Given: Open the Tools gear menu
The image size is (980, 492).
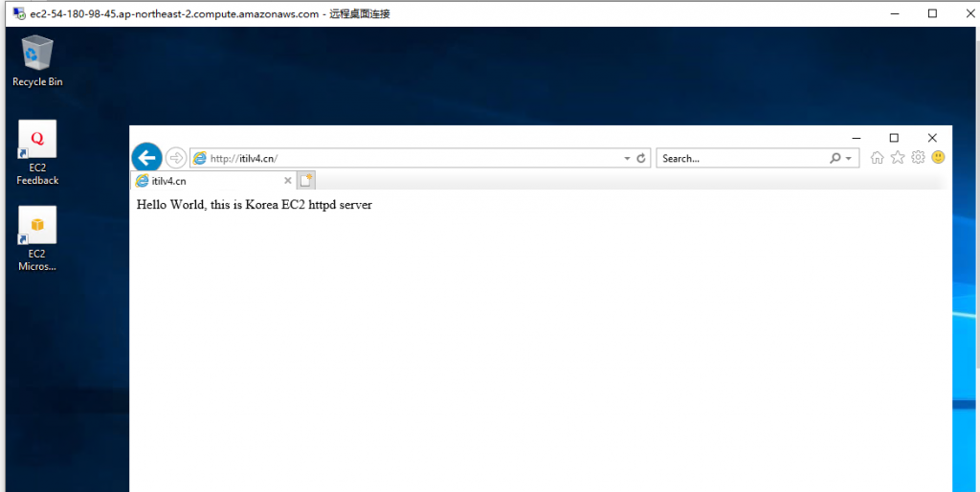Looking at the screenshot, I should 918,158.
